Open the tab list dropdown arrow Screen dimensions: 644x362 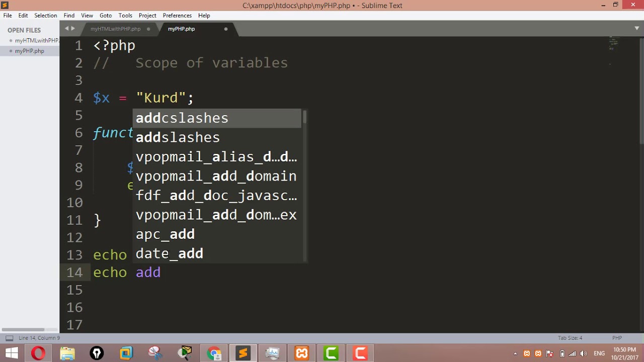[637, 28]
